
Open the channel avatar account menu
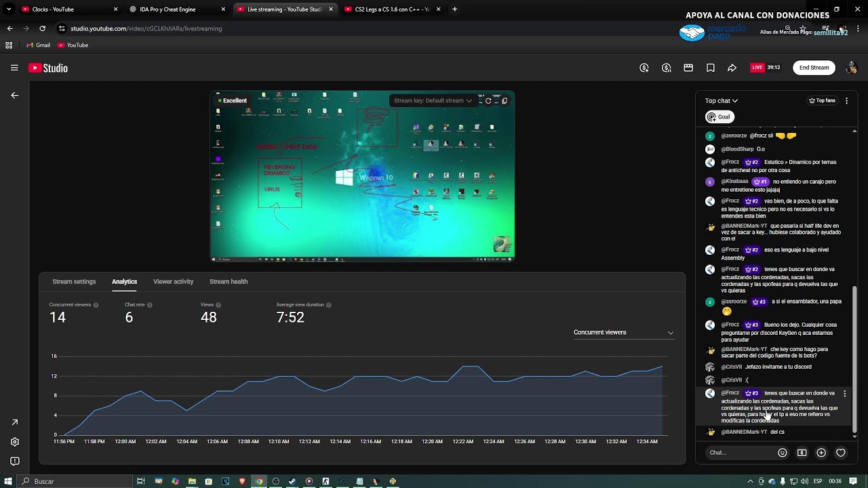click(x=851, y=68)
